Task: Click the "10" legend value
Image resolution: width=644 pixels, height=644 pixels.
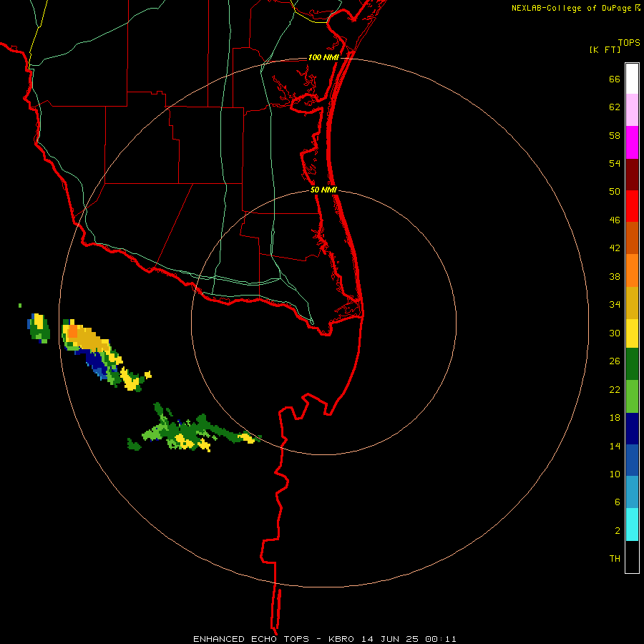Action: [615, 474]
